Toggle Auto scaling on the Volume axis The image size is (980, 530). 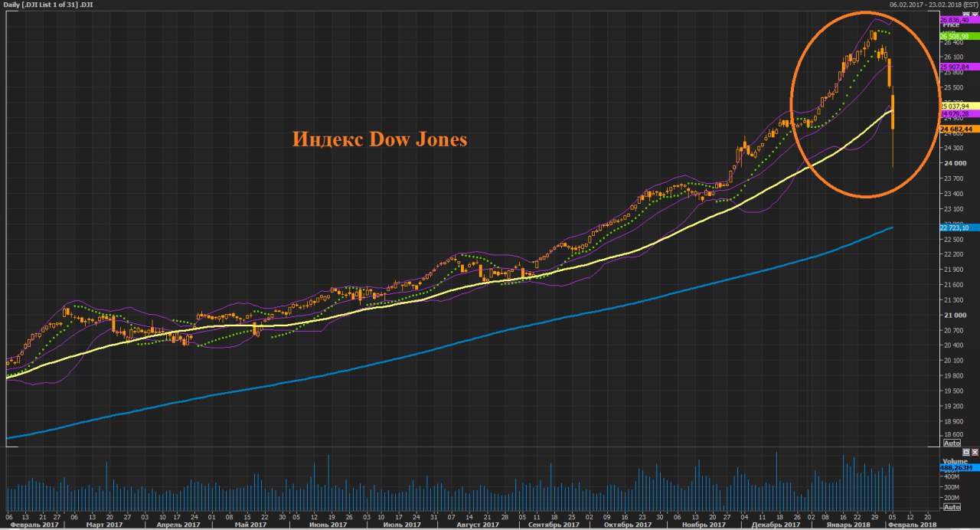point(952,507)
